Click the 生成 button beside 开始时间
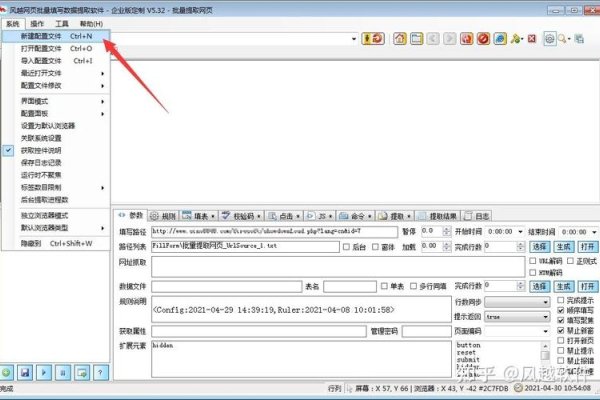The image size is (600, 400). click(561, 245)
